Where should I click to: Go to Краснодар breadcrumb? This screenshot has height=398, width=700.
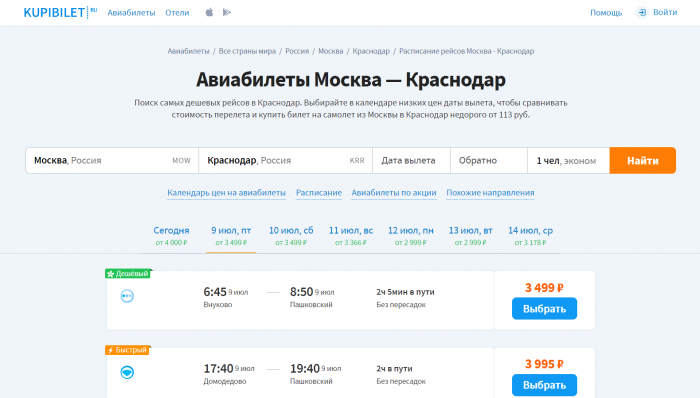coord(371,51)
